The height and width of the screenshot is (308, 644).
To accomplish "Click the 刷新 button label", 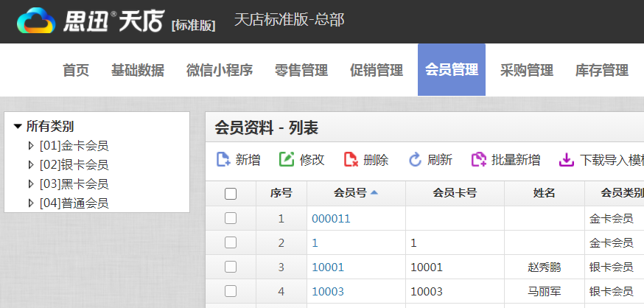I will pyautogui.click(x=440, y=159).
